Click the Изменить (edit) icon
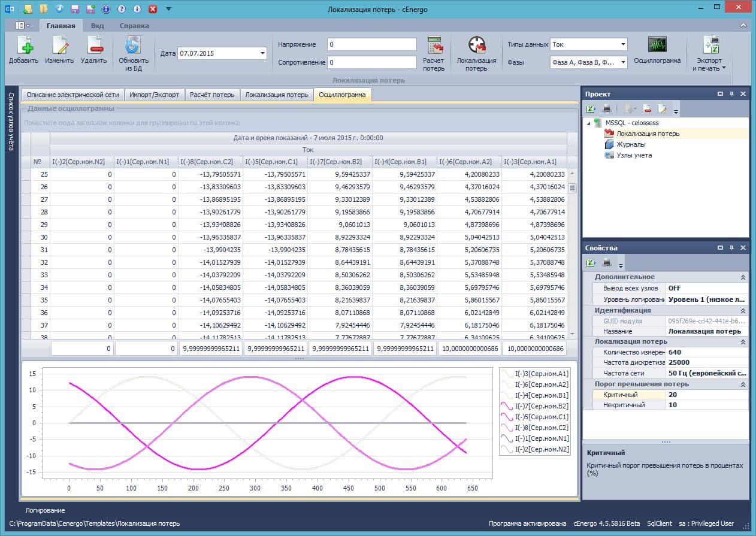 coord(59,46)
